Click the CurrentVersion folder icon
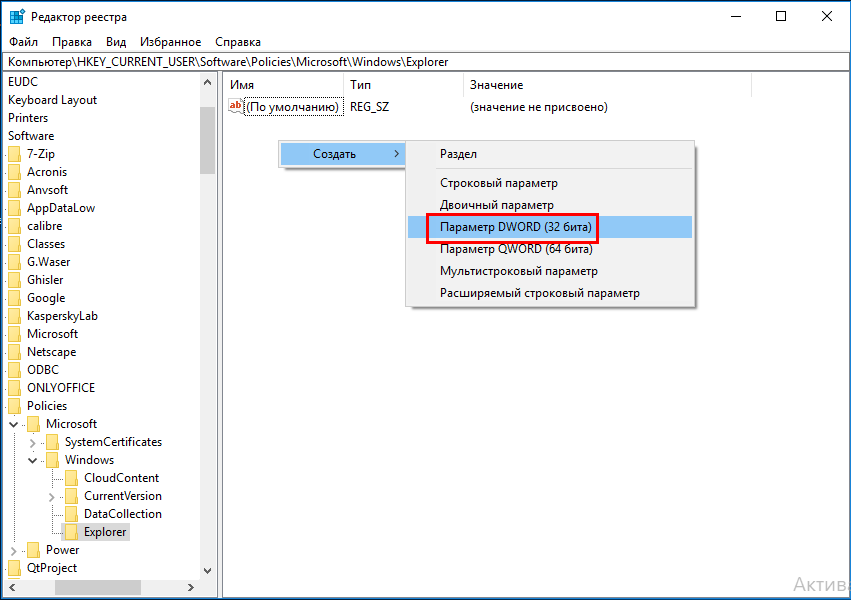Screen dimensions: 851x600 coord(72,496)
